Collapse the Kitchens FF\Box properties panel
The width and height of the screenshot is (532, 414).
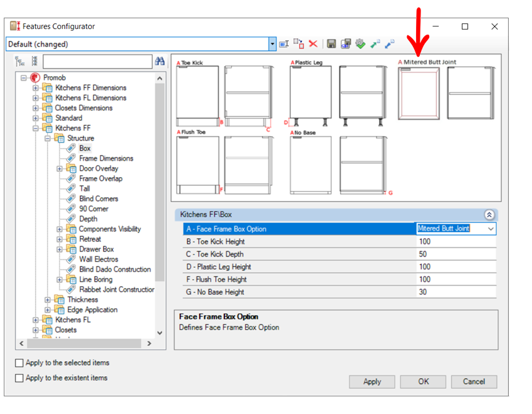pyautogui.click(x=489, y=214)
